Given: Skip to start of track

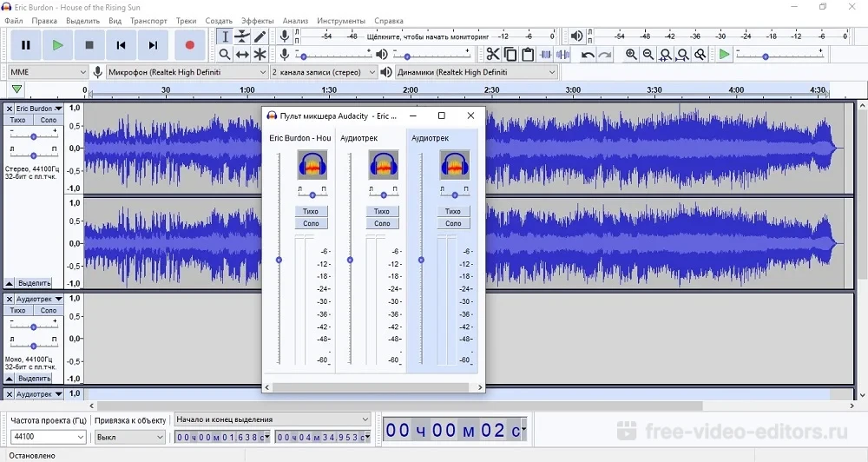Looking at the screenshot, I should click(122, 45).
